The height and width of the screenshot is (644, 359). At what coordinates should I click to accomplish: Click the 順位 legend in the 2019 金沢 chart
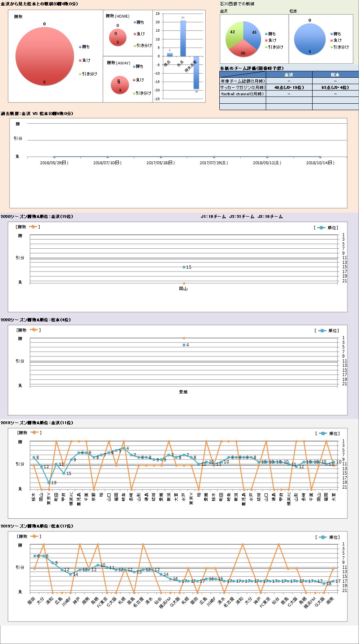(x=328, y=433)
